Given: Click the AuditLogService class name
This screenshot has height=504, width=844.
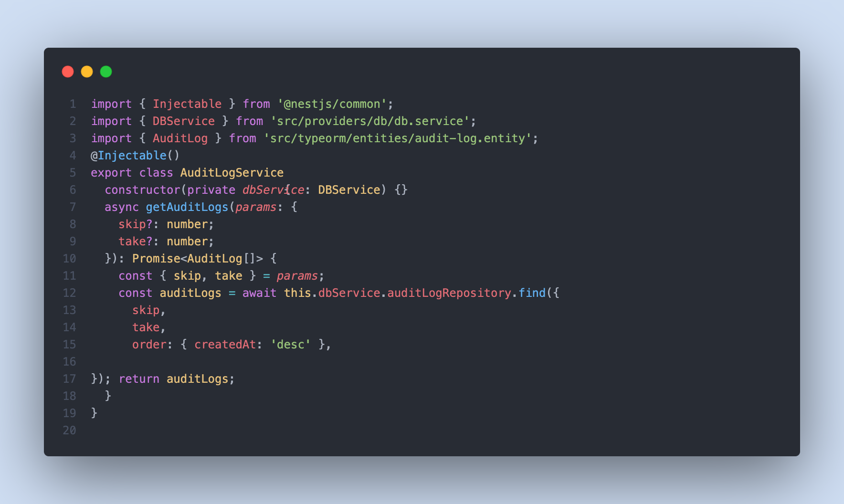Looking at the screenshot, I should [232, 173].
